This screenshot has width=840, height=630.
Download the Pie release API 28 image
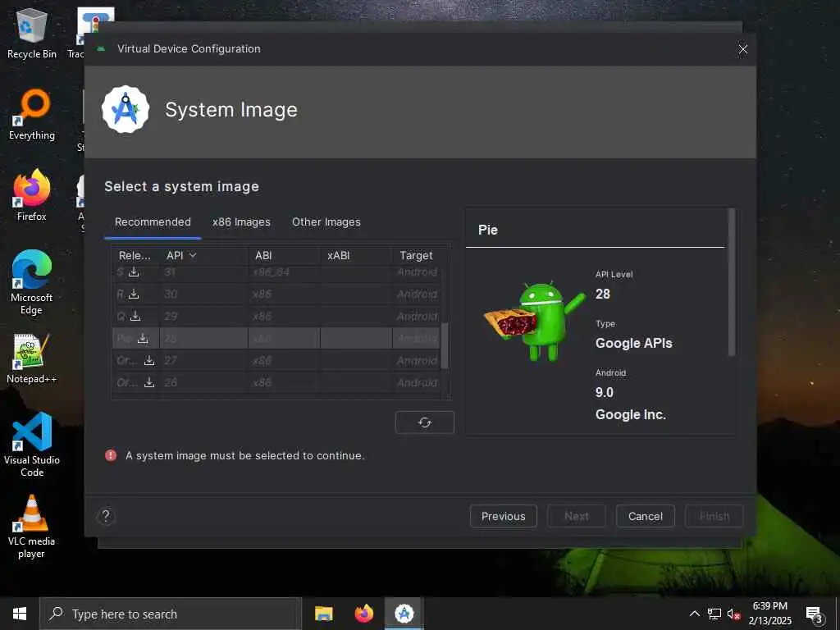click(x=143, y=338)
